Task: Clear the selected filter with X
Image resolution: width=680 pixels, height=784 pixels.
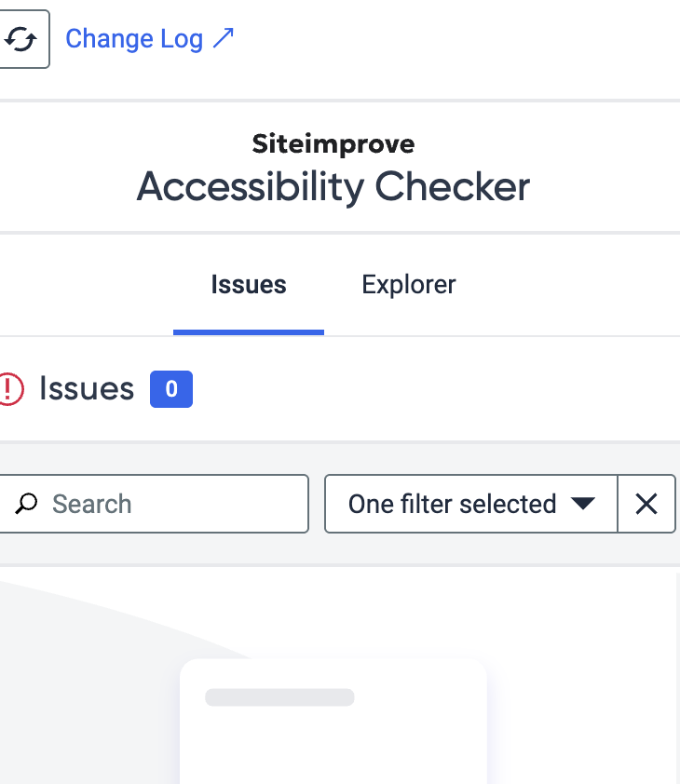Action: click(646, 504)
